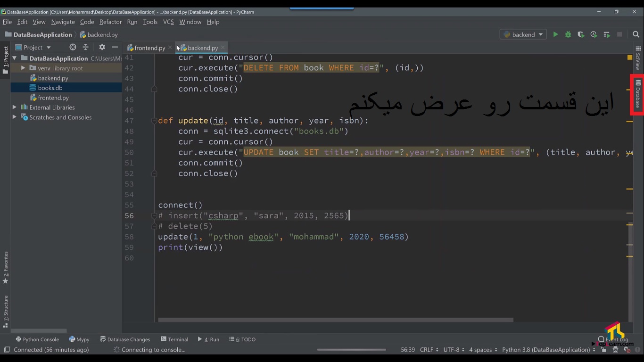Open the Python Console tool window
The height and width of the screenshot is (362, 644).
click(x=37, y=339)
